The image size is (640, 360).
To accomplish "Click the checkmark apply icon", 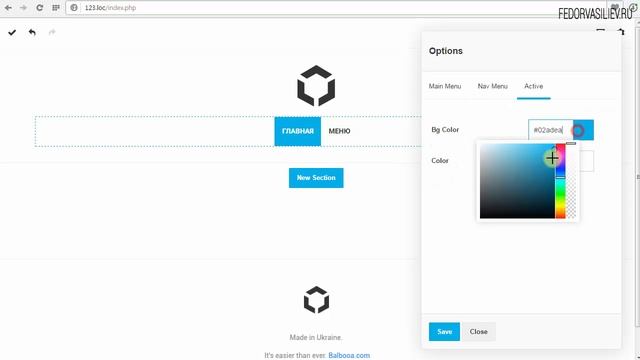I will click(12, 32).
